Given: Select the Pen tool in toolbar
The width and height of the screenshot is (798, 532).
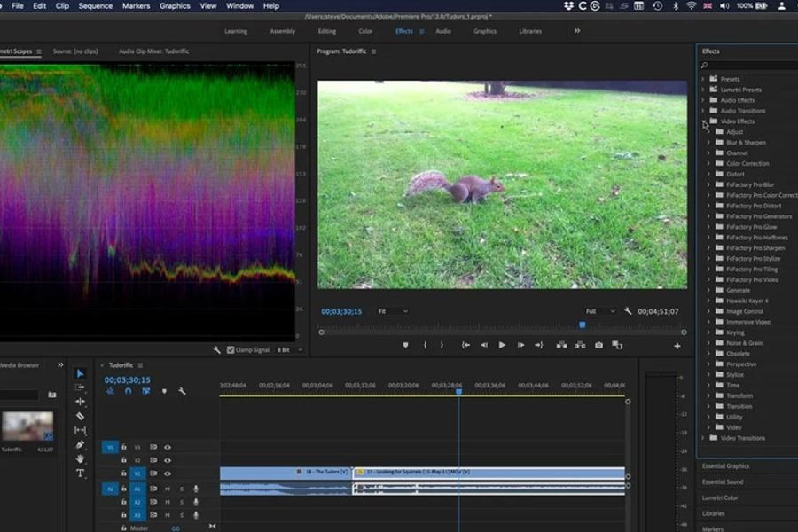Looking at the screenshot, I should pos(80,444).
